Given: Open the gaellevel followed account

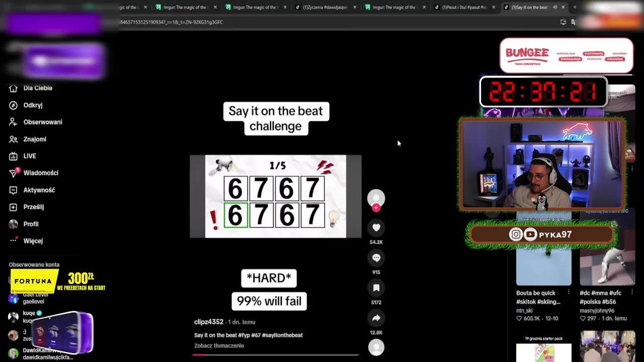Looking at the screenshot, I should pos(33,298).
